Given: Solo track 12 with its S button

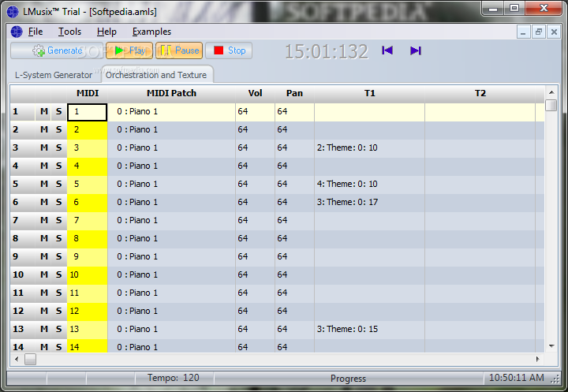Looking at the screenshot, I should [59, 311].
